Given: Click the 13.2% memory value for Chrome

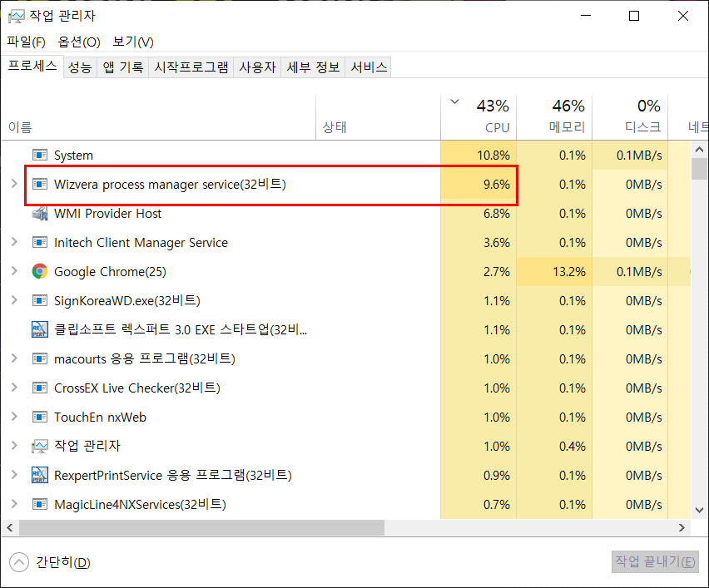Looking at the screenshot, I should 569,272.
